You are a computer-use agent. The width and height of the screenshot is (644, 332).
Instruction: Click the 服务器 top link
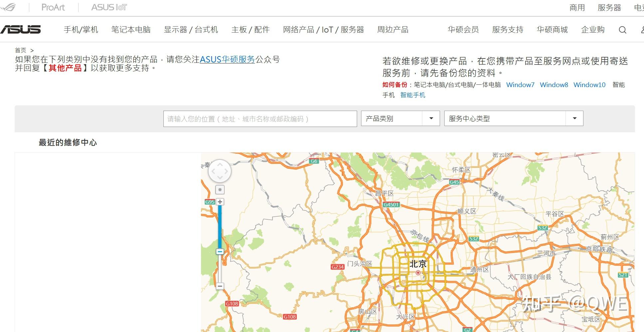point(609,8)
